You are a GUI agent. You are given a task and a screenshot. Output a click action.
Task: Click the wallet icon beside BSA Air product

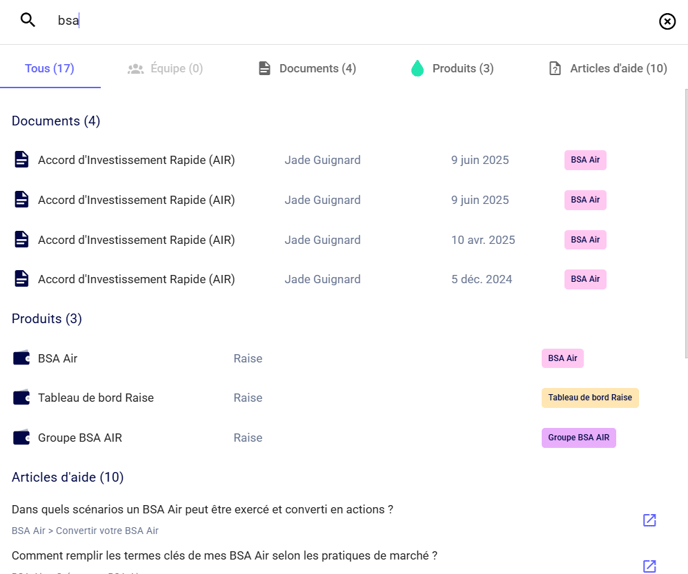pos(21,358)
